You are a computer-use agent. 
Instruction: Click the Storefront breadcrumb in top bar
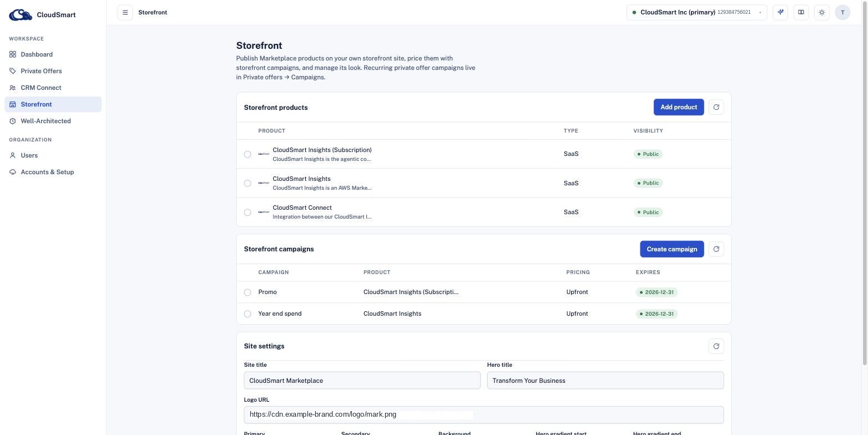pyautogui.click(x=153, y=12)
